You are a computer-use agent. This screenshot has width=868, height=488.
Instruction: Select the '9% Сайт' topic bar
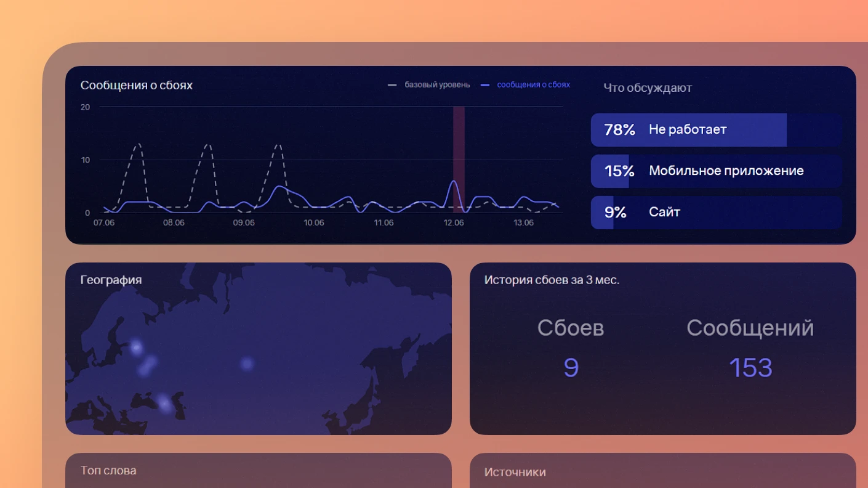[x=717, y=213]
